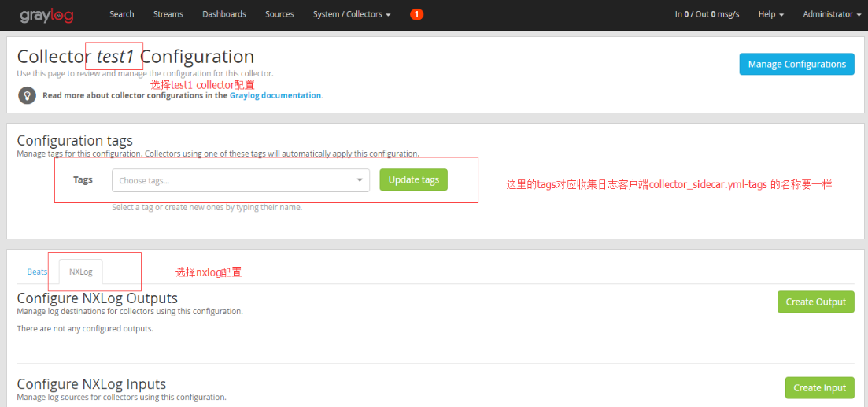Switch to the Beats tab
The image size is (868, 407).
point(37,272)
